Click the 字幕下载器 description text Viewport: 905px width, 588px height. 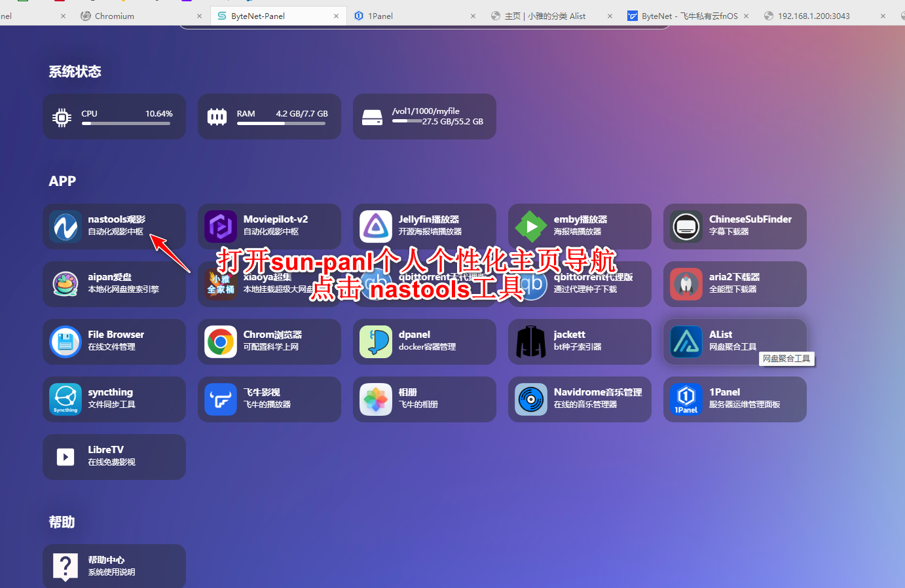(x=729, y=232)
